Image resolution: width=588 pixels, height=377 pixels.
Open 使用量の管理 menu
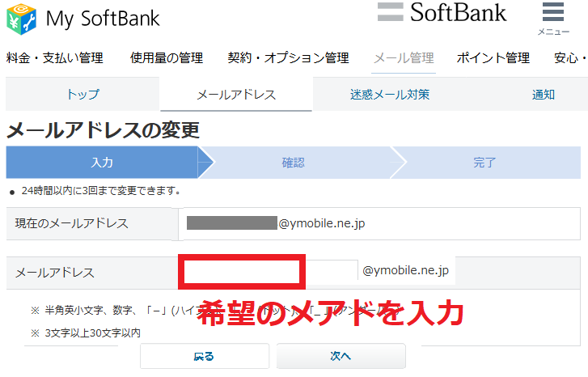(x=167, y=58)
